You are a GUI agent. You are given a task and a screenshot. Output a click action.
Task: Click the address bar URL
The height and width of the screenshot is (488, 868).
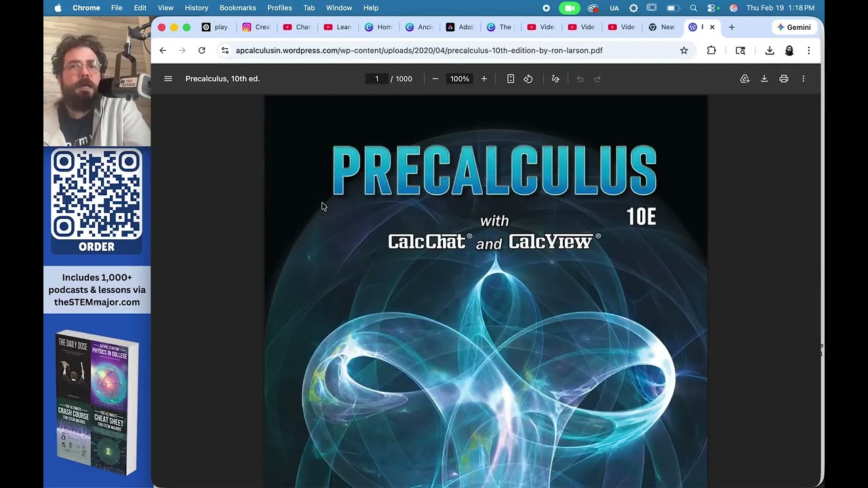[x=419, y=50]
